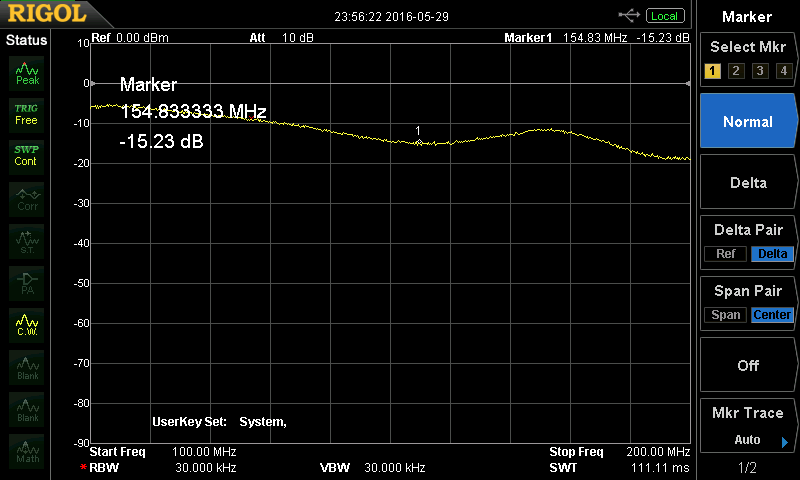
Task: Select marker 4 in Select Mkr
Action: pyautogui.click(x=783, y=70)
